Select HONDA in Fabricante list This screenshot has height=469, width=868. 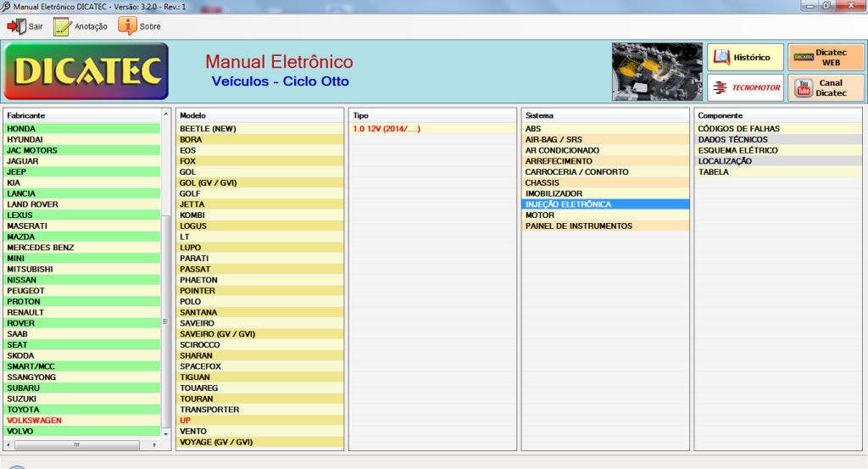(82, 128)
